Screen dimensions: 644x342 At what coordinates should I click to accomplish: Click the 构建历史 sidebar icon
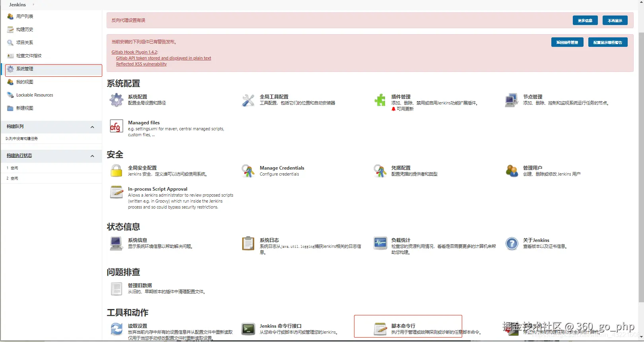10,29
